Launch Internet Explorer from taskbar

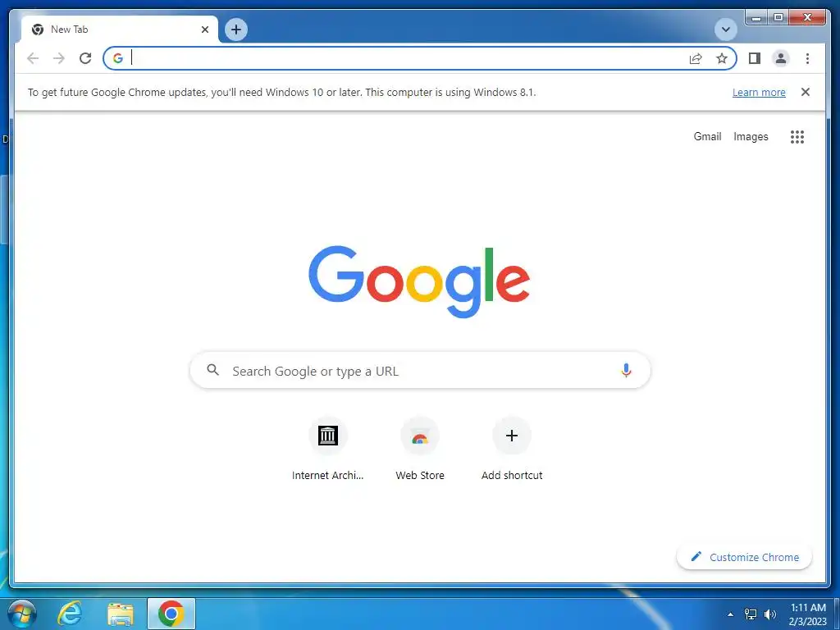(70, 614)
